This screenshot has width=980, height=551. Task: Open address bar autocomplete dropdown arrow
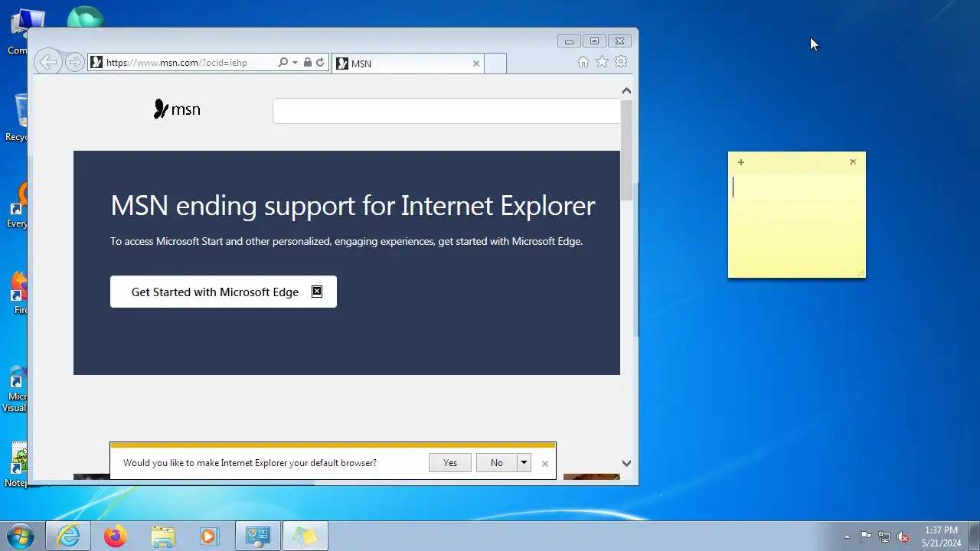[x=295, y=63]
